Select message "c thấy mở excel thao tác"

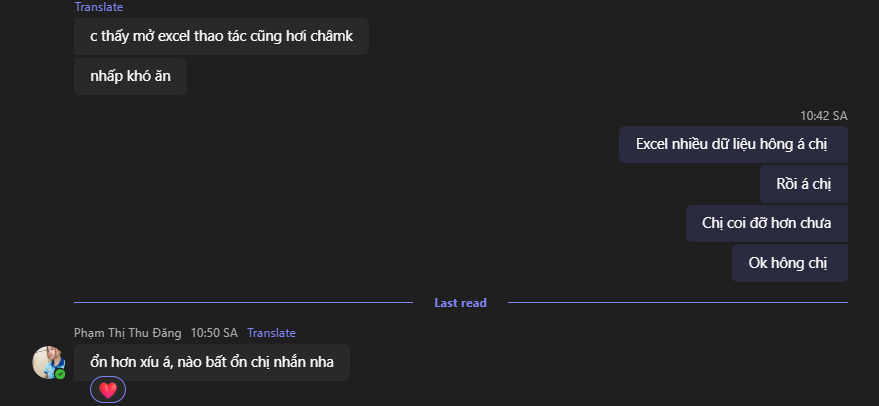tap(221, 37)
